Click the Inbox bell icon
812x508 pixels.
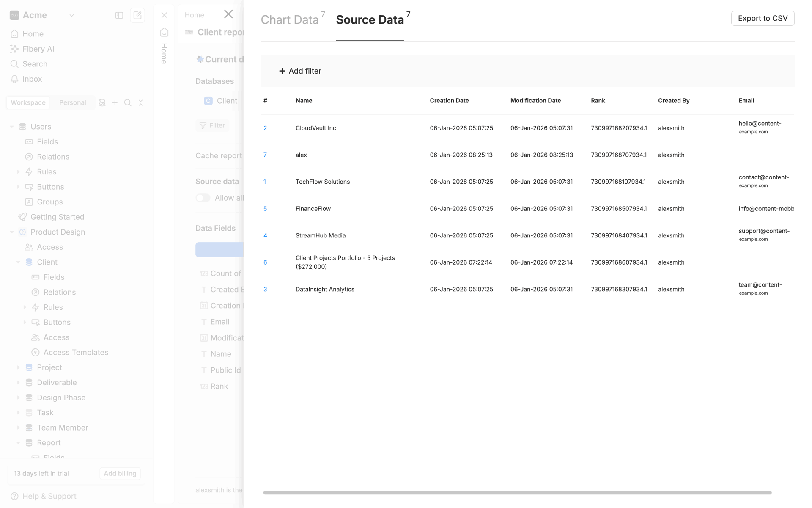pyautogui.click(x=14, y=79)
